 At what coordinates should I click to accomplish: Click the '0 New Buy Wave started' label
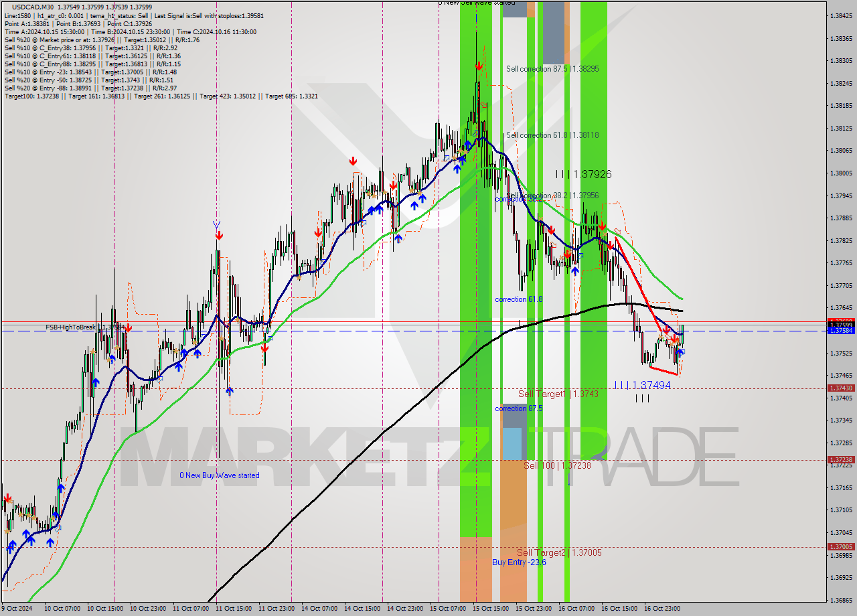pos(219,475)
